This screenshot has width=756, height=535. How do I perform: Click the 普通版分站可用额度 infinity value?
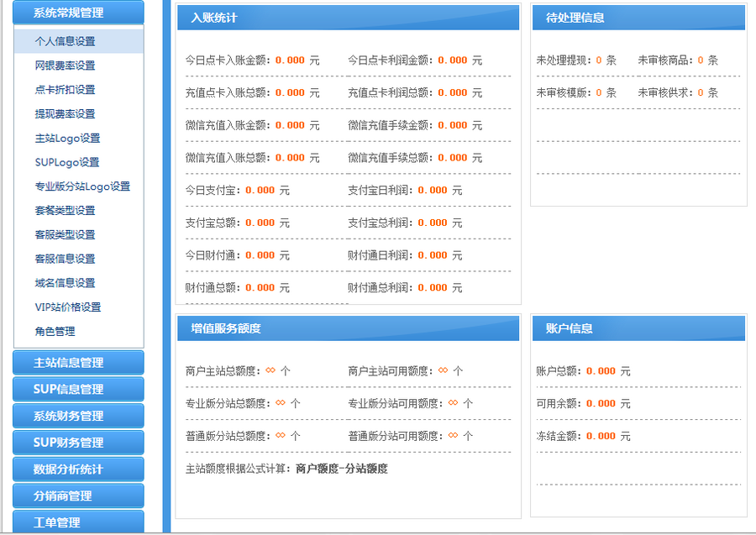454,435
